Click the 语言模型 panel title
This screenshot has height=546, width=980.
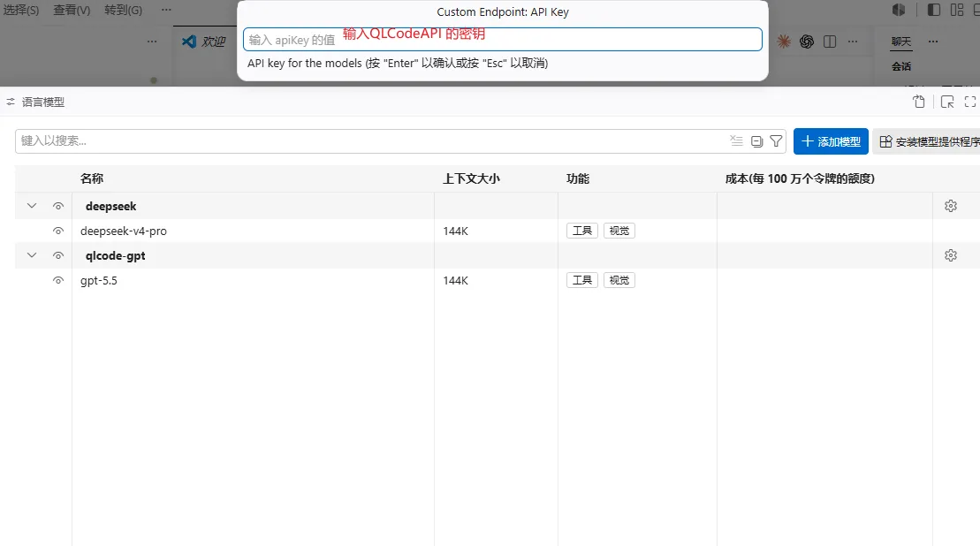click(x=43, y=102)
